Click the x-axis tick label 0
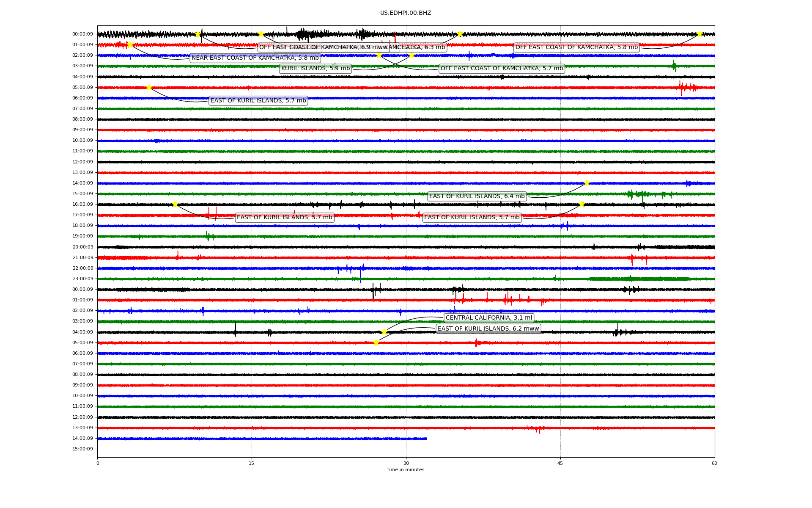 coord(98,464)
